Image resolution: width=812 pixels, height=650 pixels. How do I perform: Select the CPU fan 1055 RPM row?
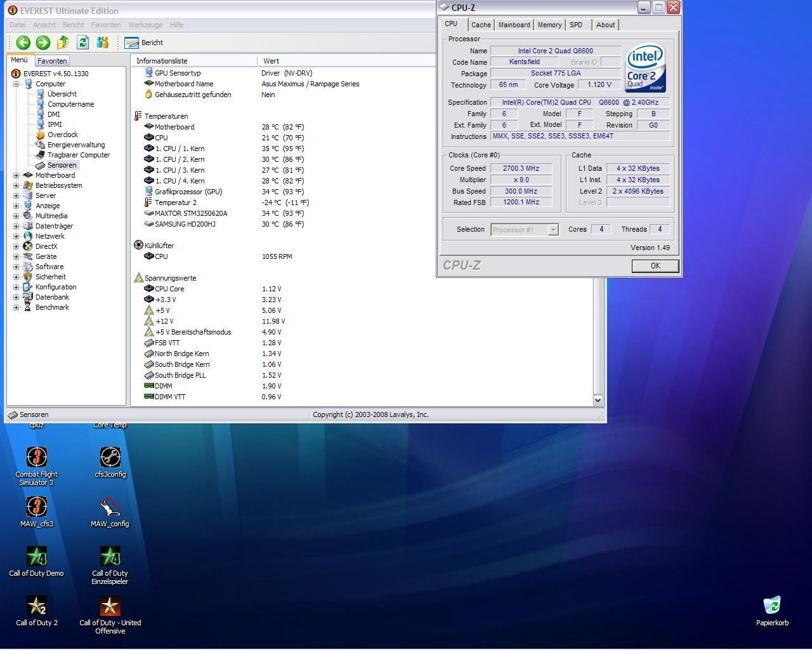218,256
